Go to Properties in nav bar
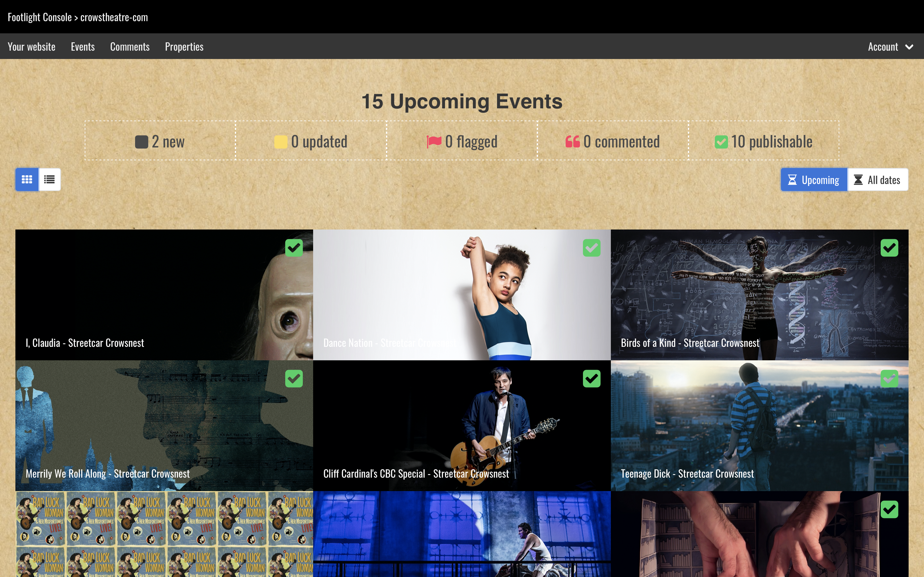 click(184, 46)
